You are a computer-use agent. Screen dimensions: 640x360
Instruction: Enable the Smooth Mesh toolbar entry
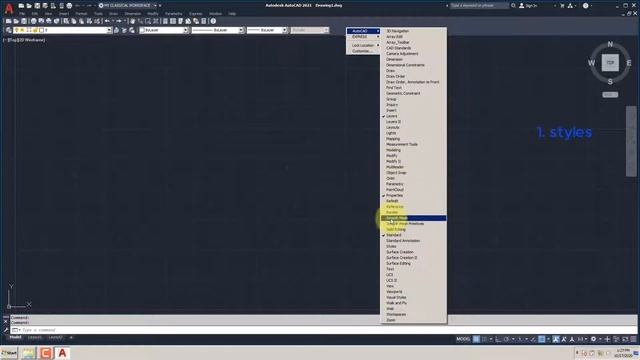pyautogui.click(x=413, y=218)
